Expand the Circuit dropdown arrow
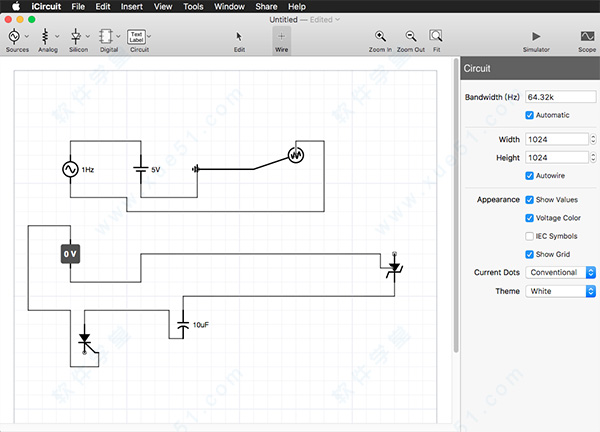 click(149, 36)
